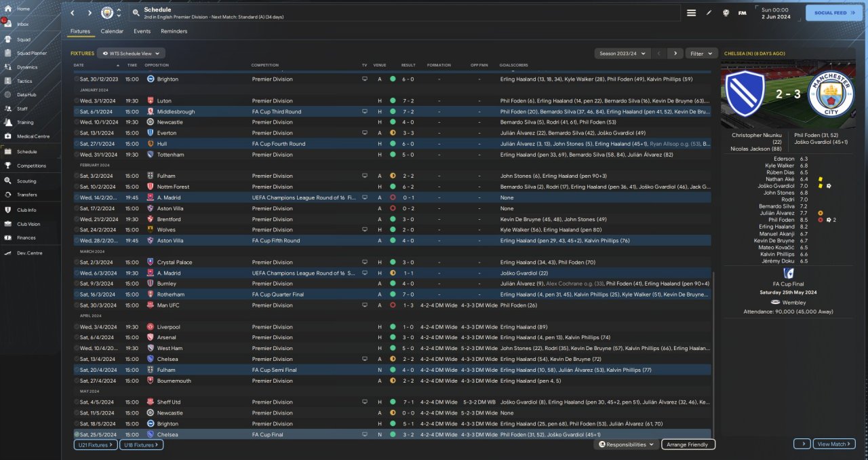Open the Reminders tab
This screenshot has height=460, width=868.
coord(174,31)
